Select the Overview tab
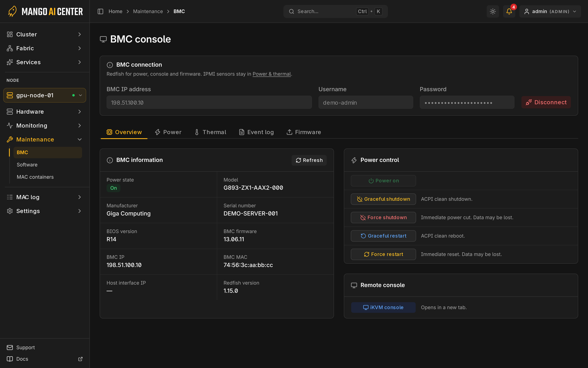The width and height of the screenshot is (588, 368). (124, 132)
